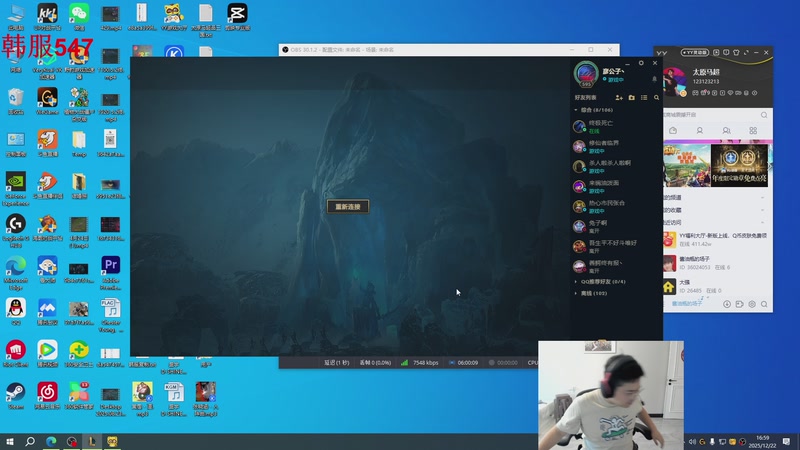Open the kk desktop shortcut icon
Image resolution: width=800 pixels, height=450 pixels.
(x=47, y=17)
